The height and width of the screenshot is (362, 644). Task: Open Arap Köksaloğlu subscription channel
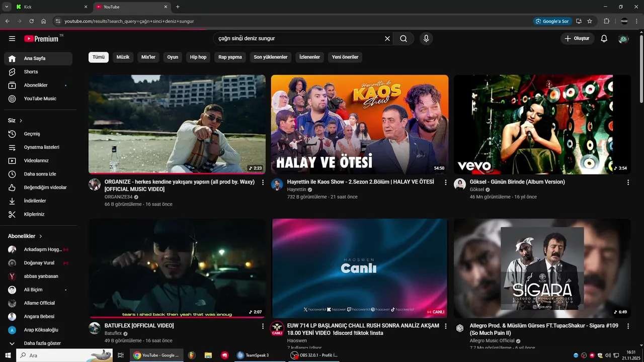(38, 330)
